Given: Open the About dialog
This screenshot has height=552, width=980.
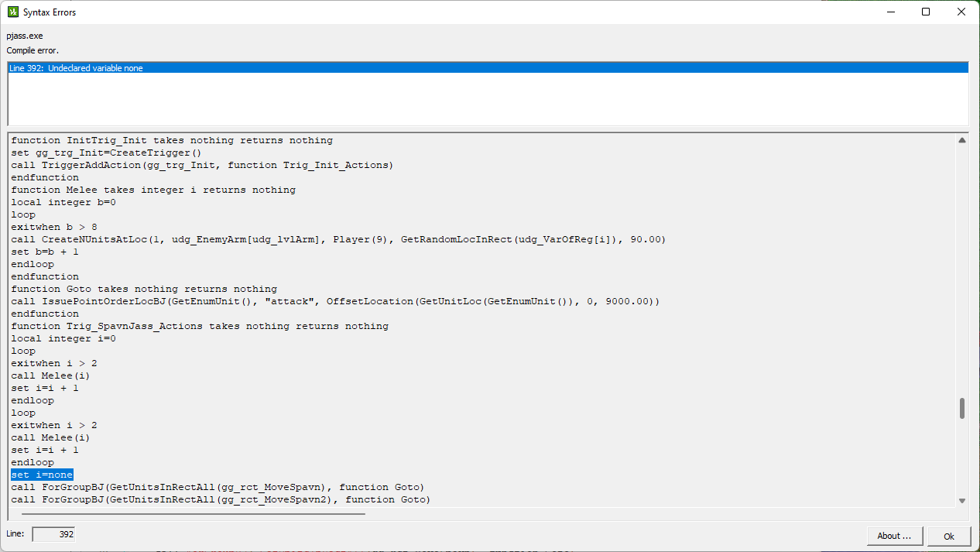Looking at the screenshot, I should [x=894, y=536].
